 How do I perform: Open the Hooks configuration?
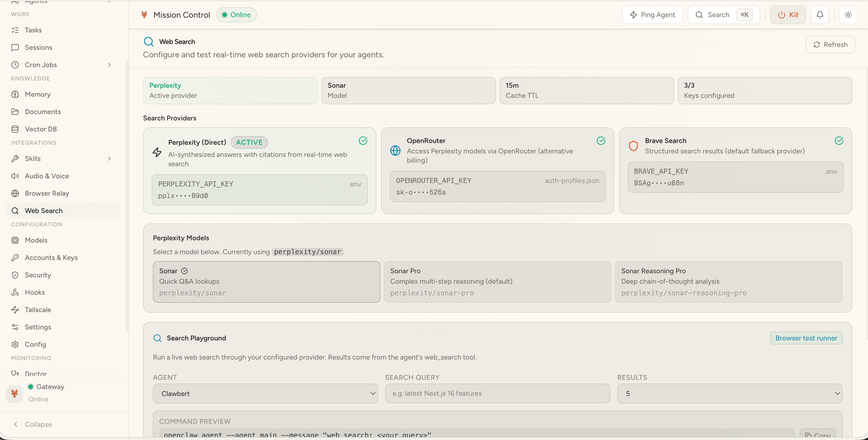(x=35, y=292)
